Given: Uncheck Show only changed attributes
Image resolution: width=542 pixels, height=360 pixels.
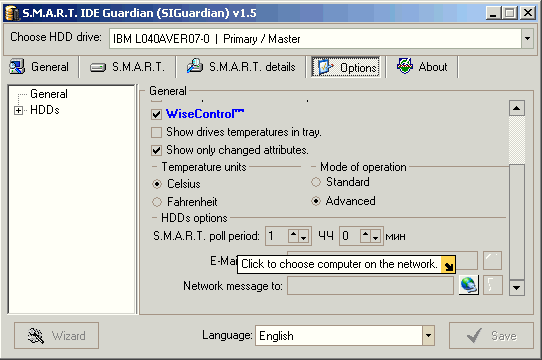Looking at the screenshot, I should coord(157,150).
